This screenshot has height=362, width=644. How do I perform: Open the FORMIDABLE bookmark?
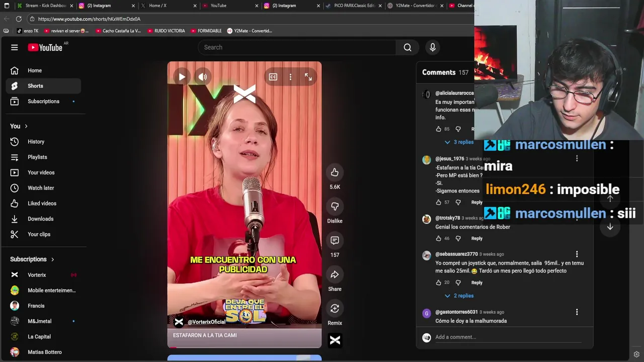(206, 31)
